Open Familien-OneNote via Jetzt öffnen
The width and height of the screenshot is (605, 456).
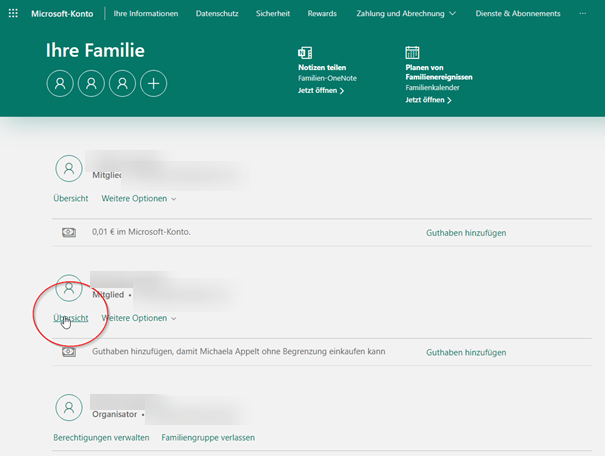(x=321, y=91)
